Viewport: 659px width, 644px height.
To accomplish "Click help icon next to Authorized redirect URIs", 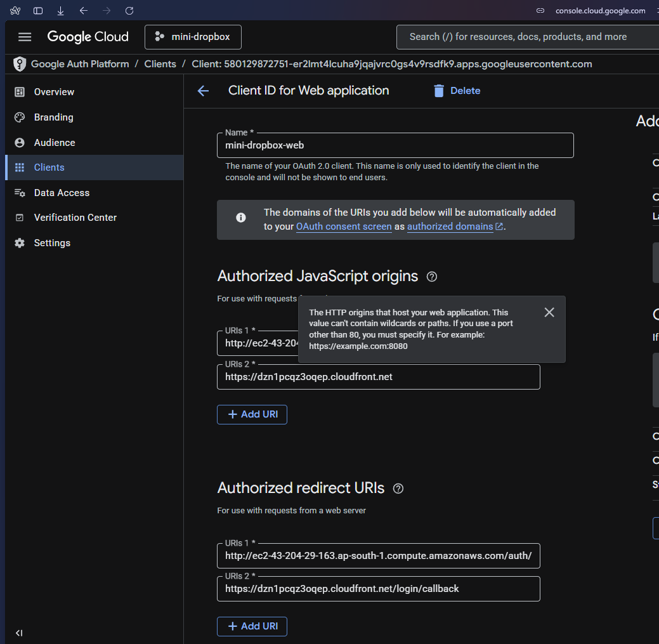I will 398,489.
